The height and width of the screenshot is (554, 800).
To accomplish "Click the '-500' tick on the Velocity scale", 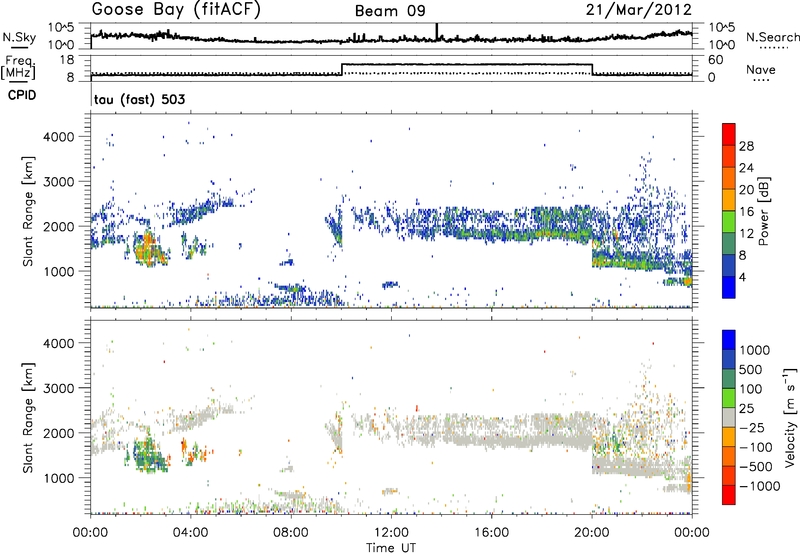I will [x=756, y=467].
